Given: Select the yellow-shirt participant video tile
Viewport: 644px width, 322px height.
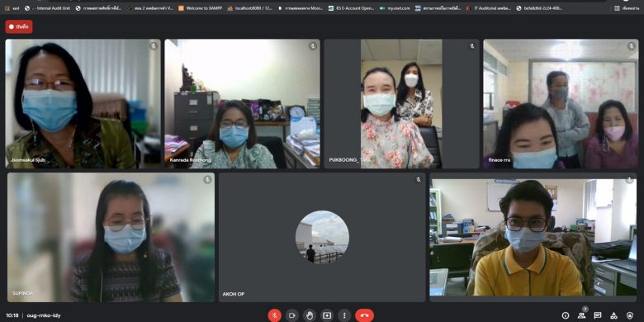Looking at the screenshot, I should click(x=533, y=237).
